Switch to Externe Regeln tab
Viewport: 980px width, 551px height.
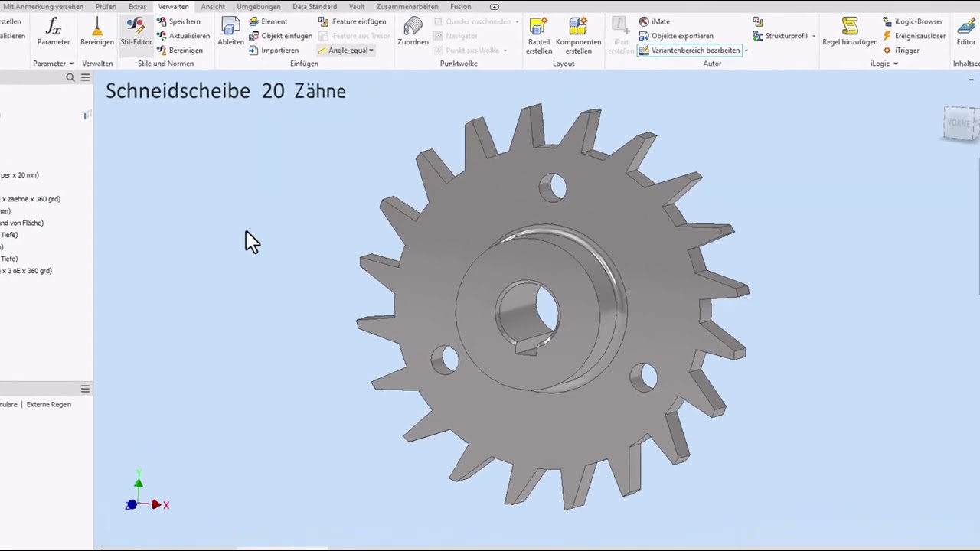coord(49,404)
